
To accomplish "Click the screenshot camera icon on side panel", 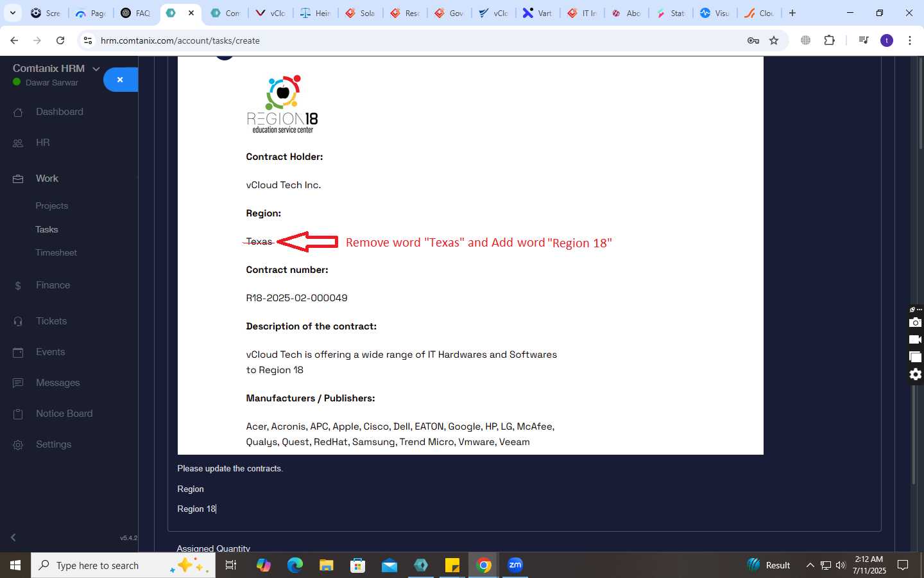I will tap(916, 322).
